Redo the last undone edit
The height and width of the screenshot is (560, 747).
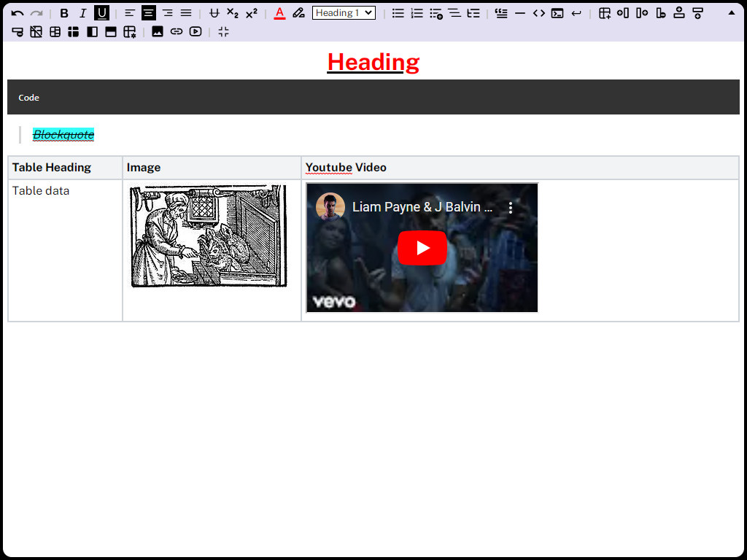[x=36, y=13]
